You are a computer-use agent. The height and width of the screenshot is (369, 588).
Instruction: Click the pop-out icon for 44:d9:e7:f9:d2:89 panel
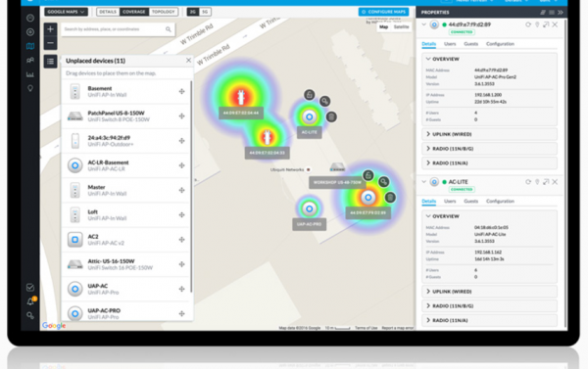tap(546, 24)
